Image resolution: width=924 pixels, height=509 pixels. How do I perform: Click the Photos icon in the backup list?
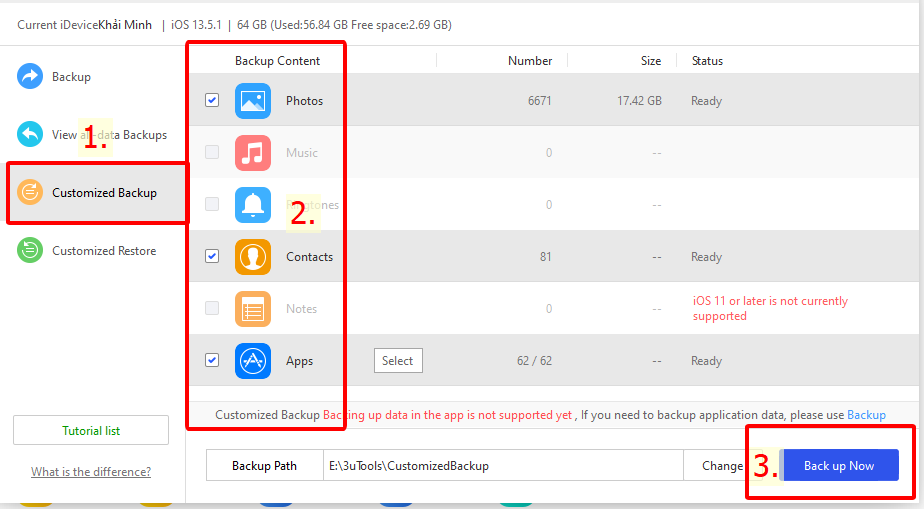coord(253,101)
